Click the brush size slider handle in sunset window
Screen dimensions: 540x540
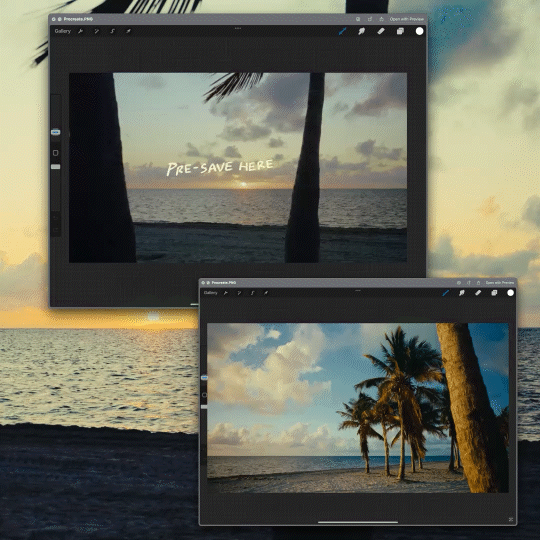click(55, 132)
